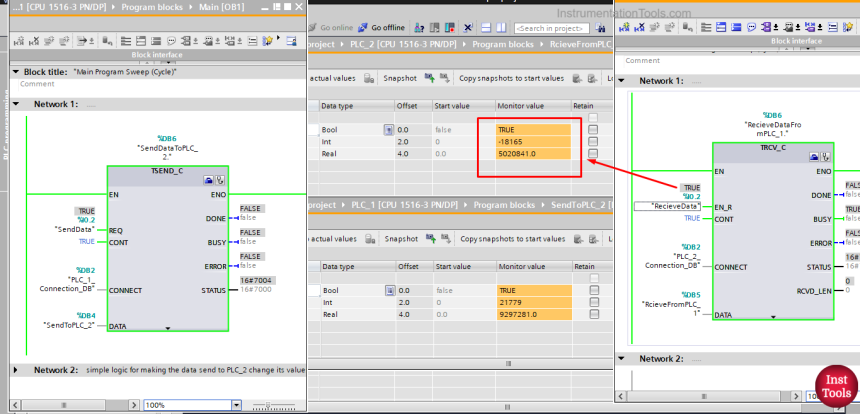
Task: Split editor space horizontally icon
Action: 486,27
